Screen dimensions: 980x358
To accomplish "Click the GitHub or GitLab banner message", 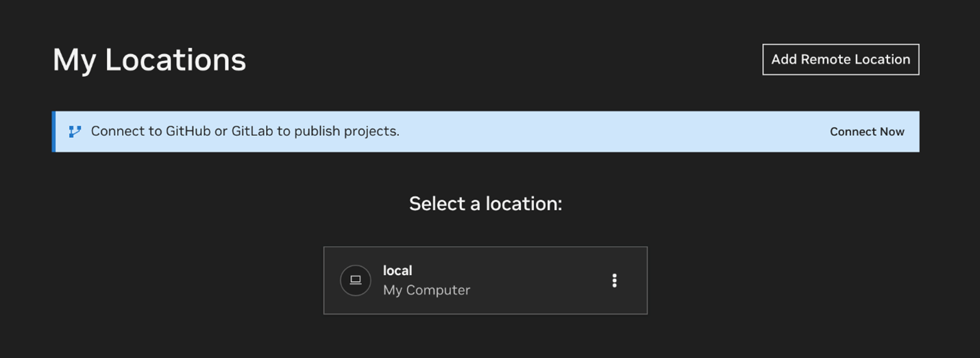I will click(x=245, y=131).
